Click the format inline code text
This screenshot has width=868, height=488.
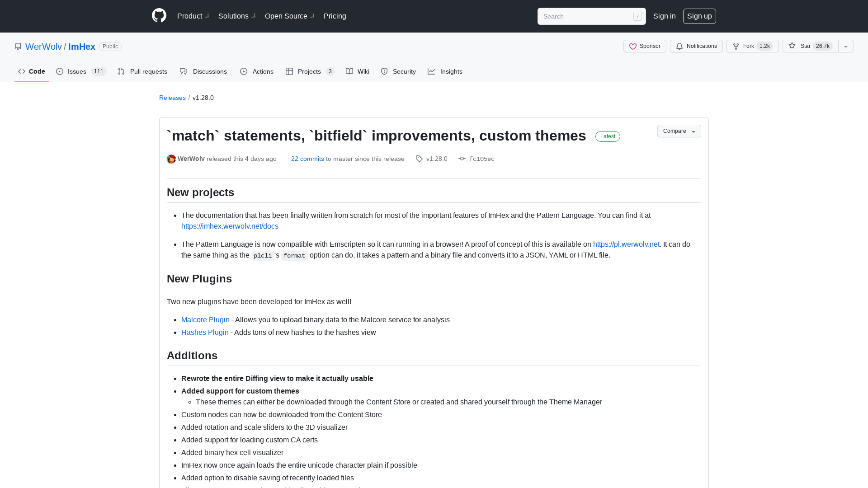(294, 256)
